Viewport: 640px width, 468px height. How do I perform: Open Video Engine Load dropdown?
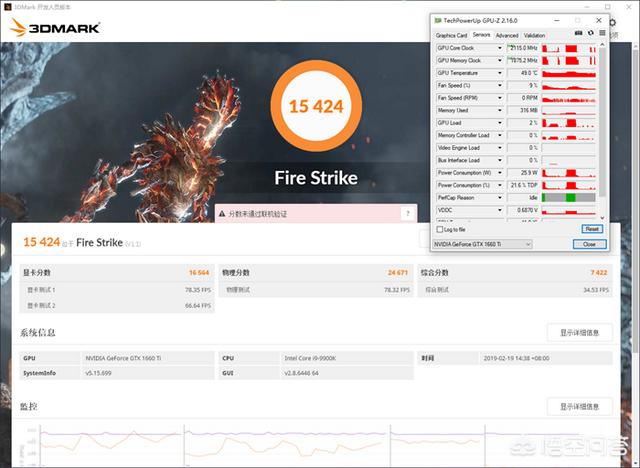point(500,148)
